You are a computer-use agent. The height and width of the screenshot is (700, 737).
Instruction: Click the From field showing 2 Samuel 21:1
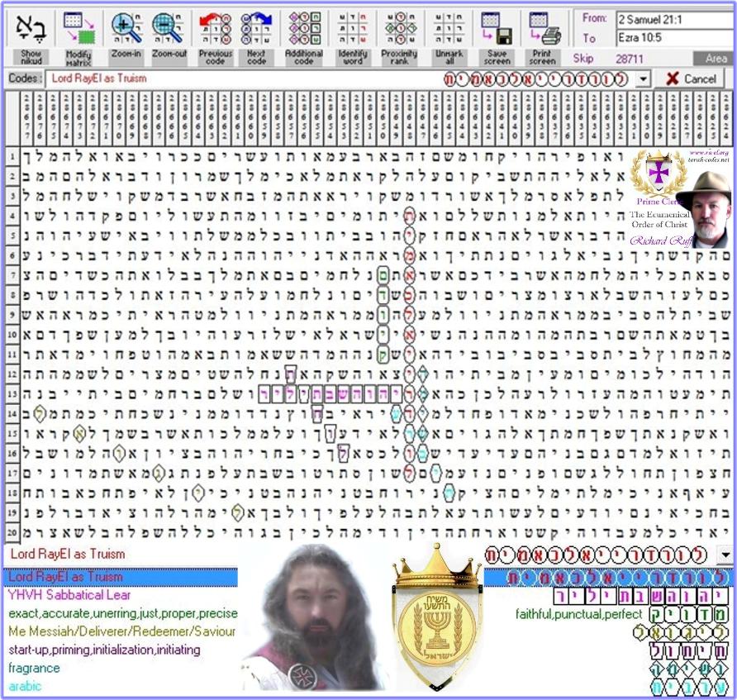click(675, 20)
